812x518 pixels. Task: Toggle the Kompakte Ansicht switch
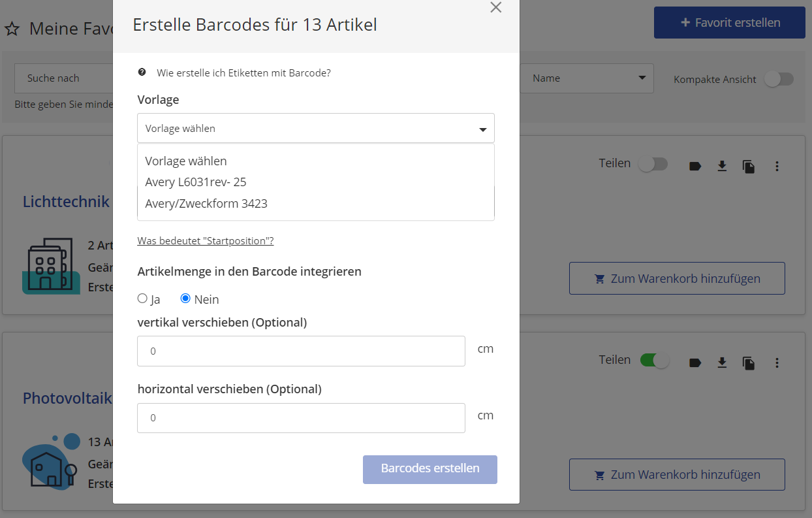point(779,79)
